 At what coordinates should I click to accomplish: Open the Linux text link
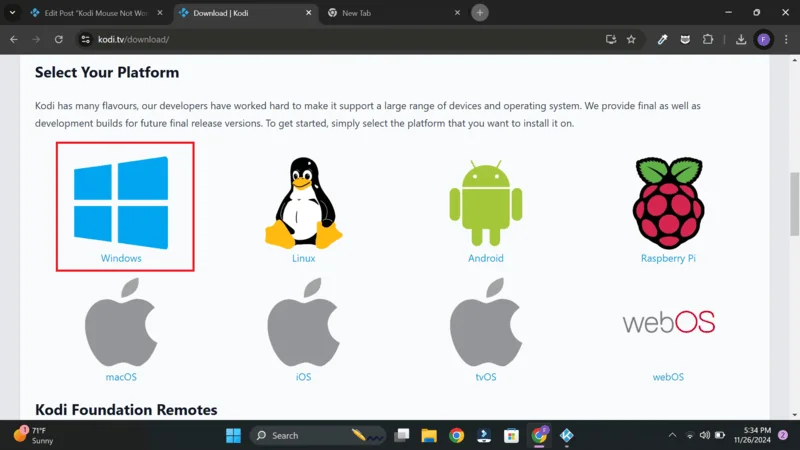coord(304,258)
